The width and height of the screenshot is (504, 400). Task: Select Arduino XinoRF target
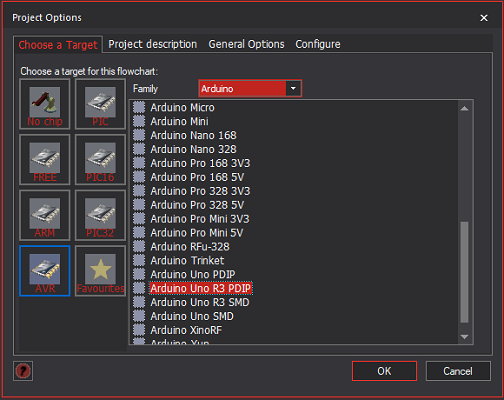(x=186, y=330)
